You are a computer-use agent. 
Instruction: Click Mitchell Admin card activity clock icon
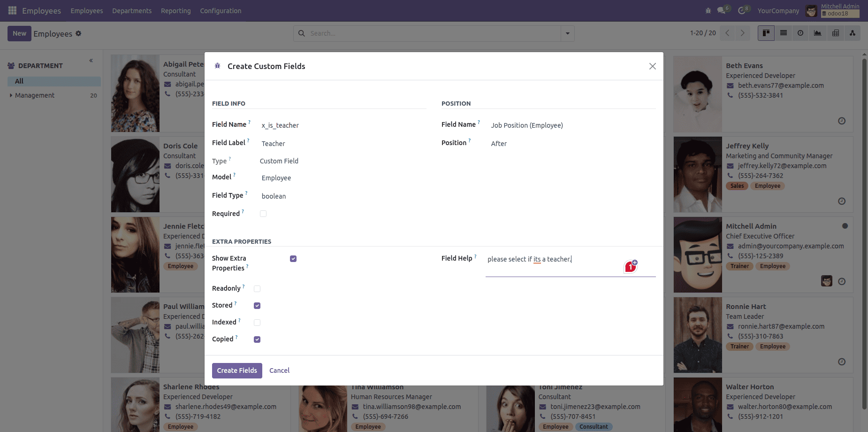(x=842, y=281)
